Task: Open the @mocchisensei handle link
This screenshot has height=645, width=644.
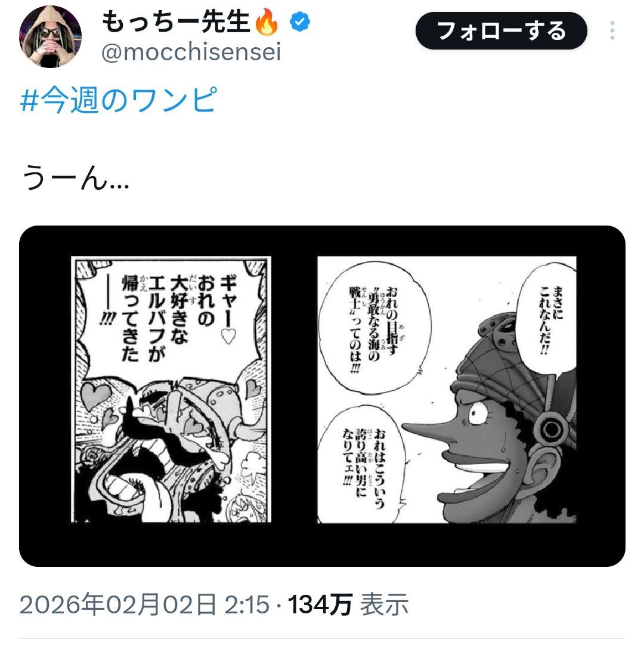Action: point(191,53)
